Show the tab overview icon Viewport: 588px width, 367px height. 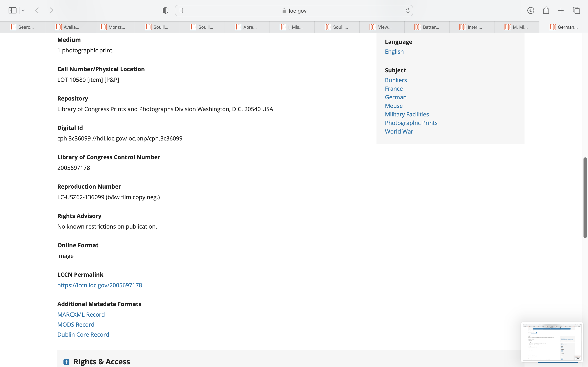[576, 10]
